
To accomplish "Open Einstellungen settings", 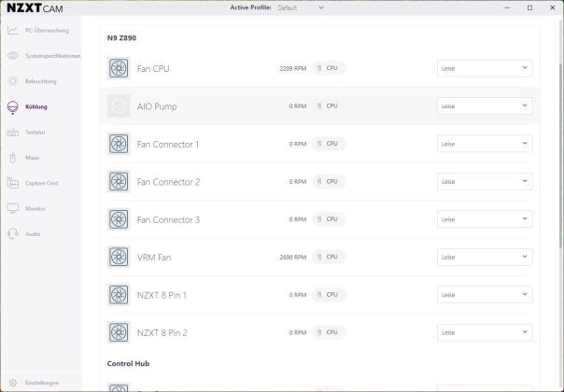I will click(41, 383).
